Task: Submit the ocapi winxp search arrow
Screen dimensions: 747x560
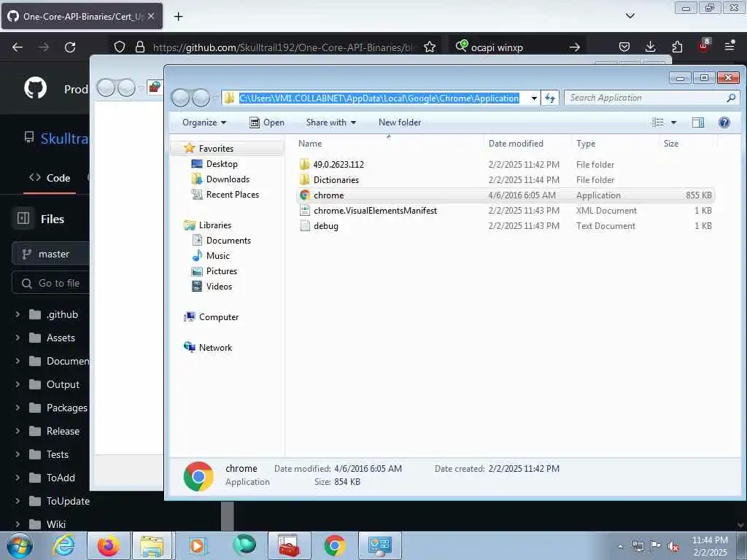Action: tap(575, 47)
